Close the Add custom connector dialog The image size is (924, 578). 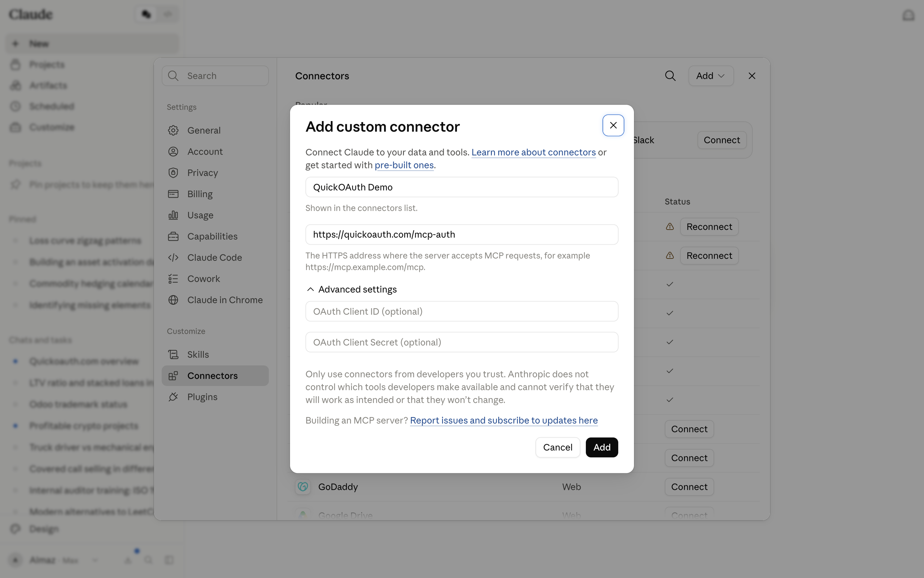(x=613, y=125)
